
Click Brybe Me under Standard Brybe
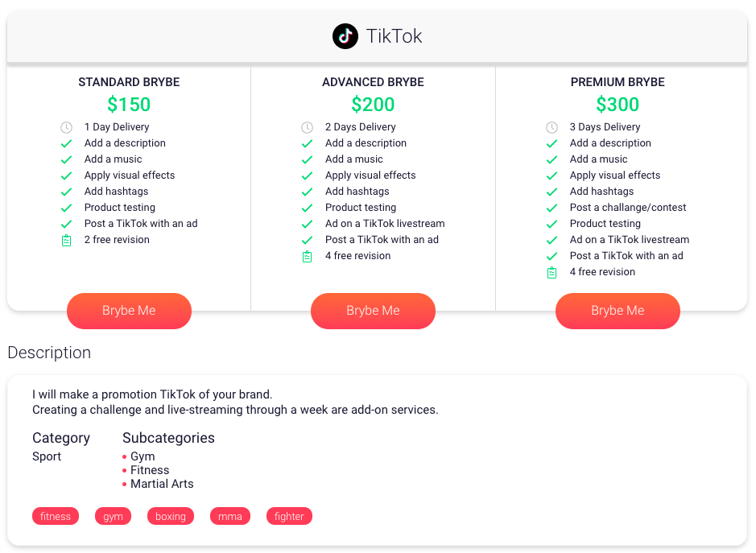pos(129,311)
